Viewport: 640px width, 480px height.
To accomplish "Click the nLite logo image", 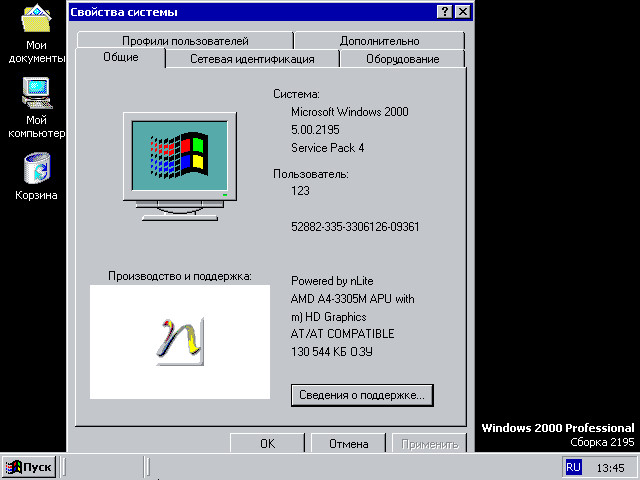I will (x=180, y=342).
